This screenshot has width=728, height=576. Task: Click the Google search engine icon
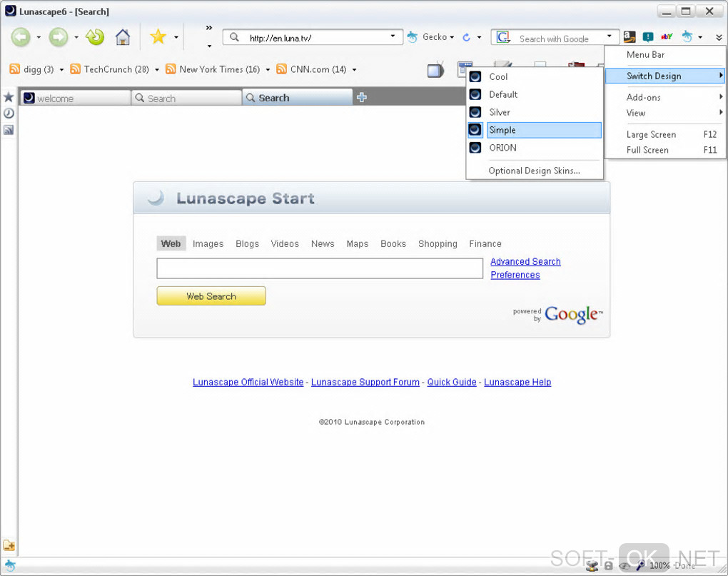(503, 37)
